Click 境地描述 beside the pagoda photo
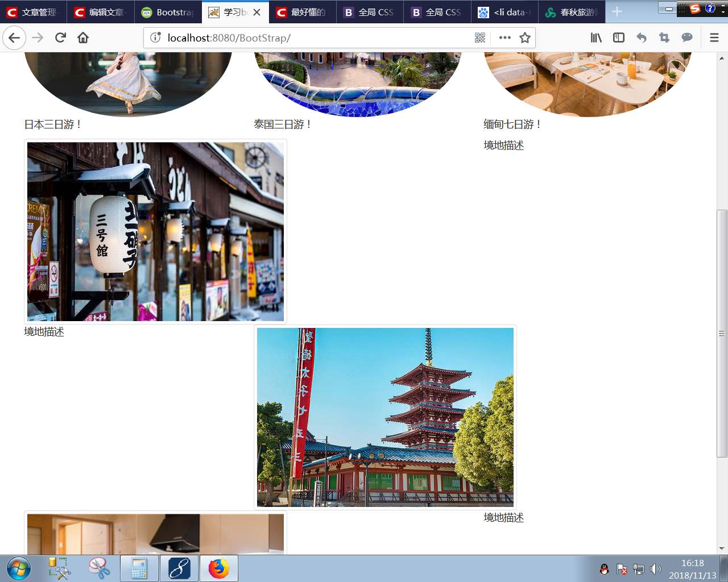Viewport: 728px width, 582px height. 504,518
